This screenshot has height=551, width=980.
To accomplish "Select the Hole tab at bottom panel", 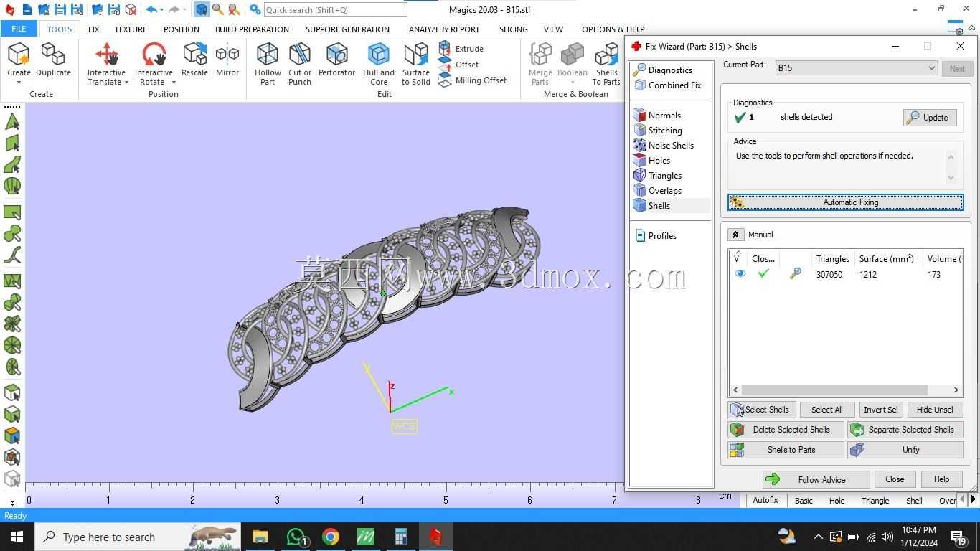I will tap(837, 501).
